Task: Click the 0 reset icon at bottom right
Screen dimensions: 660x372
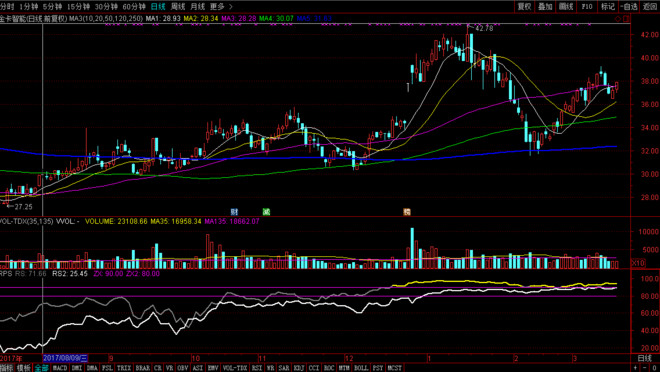Action: click(655, 368)
